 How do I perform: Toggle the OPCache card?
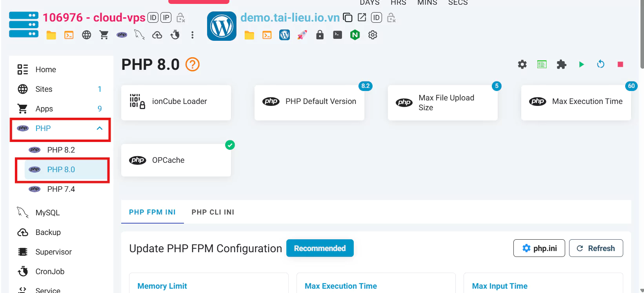point(176,160)
